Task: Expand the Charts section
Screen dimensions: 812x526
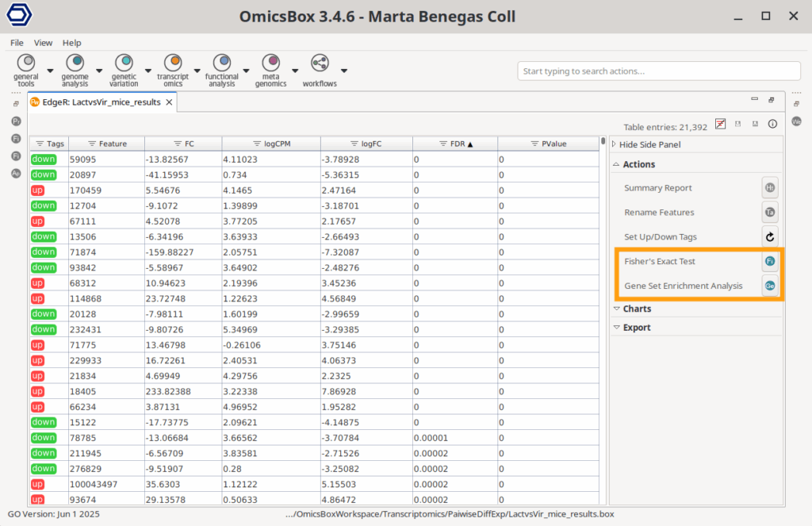Action: [616, 309]
